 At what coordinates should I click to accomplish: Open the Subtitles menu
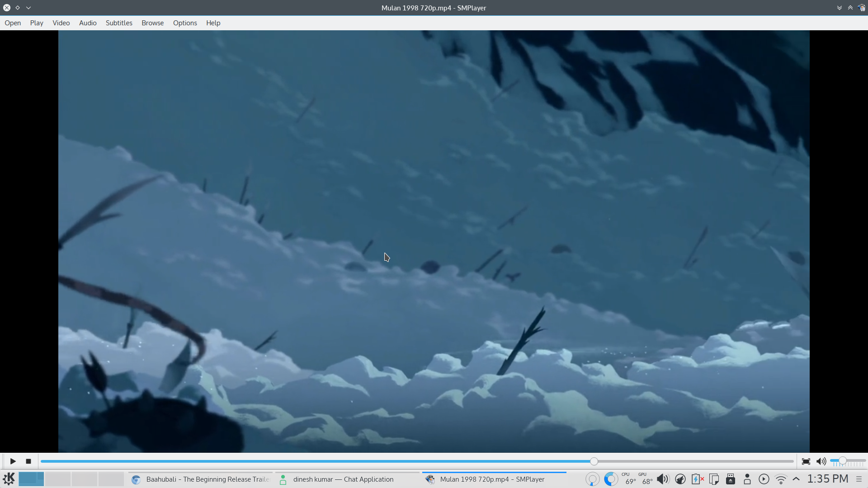pos(119,23)
